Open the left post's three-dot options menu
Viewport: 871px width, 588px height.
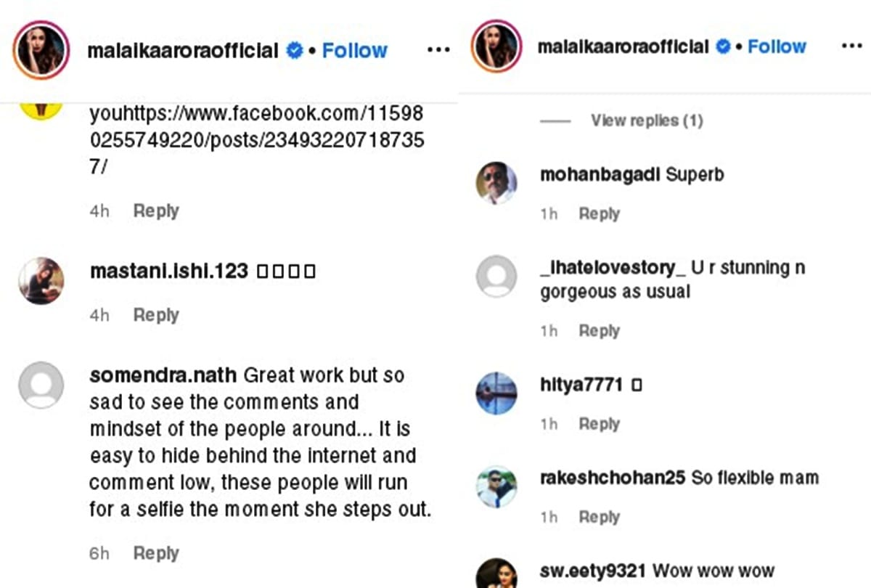438,50
